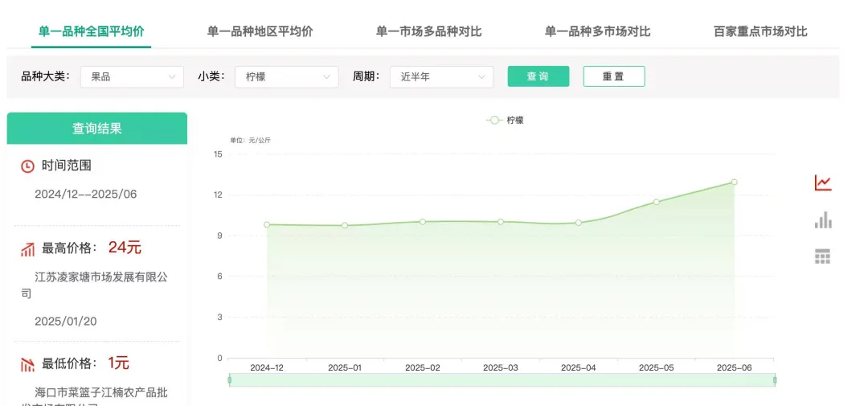This screenshot has width=868, height=406.
Task: Switch to line chart view icon
Action: [822, 183]
